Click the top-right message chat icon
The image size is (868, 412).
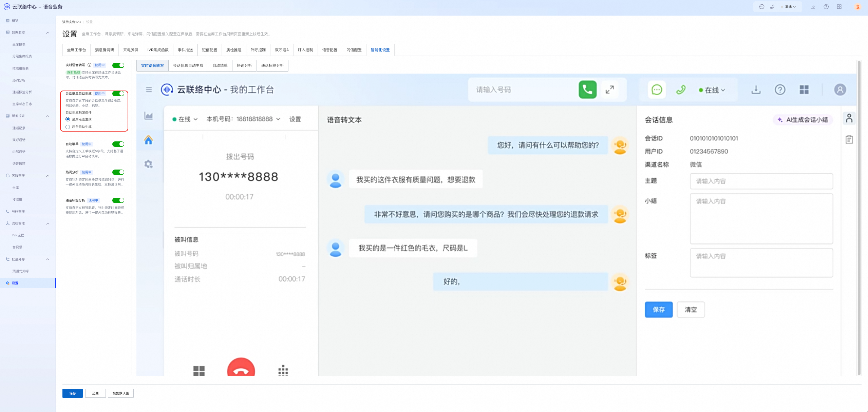pyautogui.click(x=761, y=7)
